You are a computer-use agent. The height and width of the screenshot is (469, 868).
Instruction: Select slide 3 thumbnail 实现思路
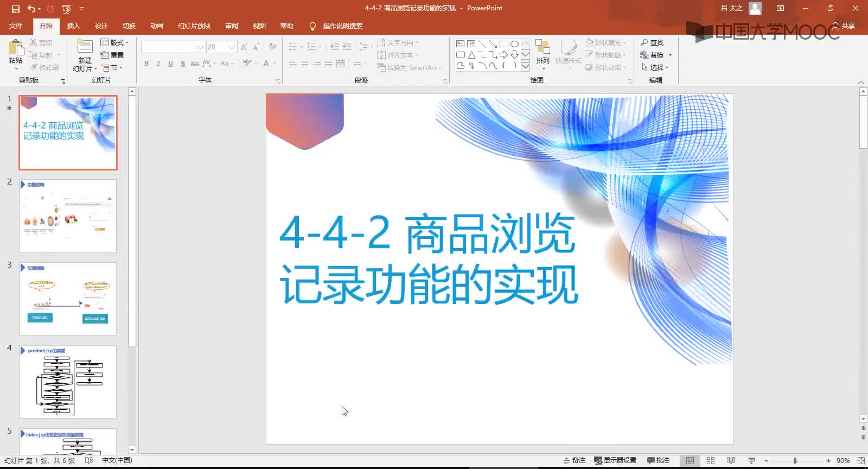pos(68,299)
